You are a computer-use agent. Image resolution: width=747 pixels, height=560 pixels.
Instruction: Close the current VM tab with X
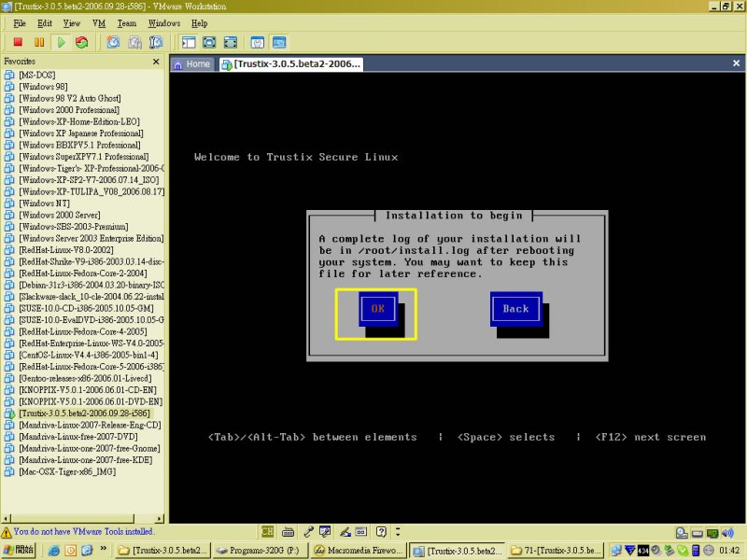point(736,63)
